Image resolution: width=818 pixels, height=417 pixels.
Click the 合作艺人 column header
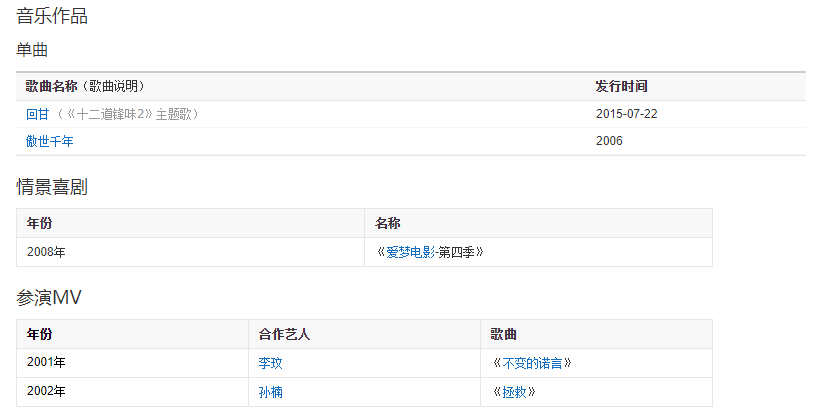pos(284,334)
